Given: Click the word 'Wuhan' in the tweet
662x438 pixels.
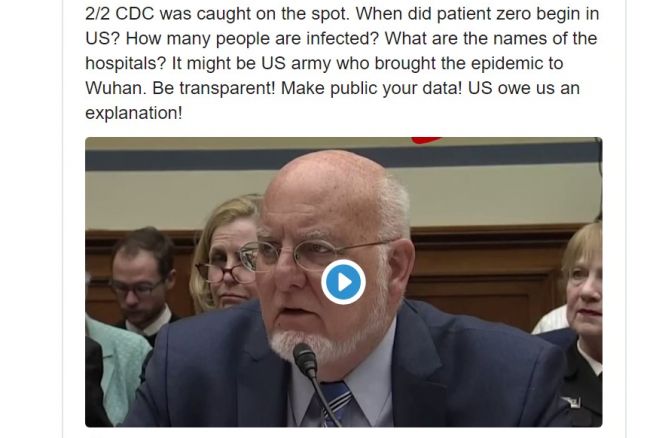Looking at the screenshot, I should tap(116, 88).
